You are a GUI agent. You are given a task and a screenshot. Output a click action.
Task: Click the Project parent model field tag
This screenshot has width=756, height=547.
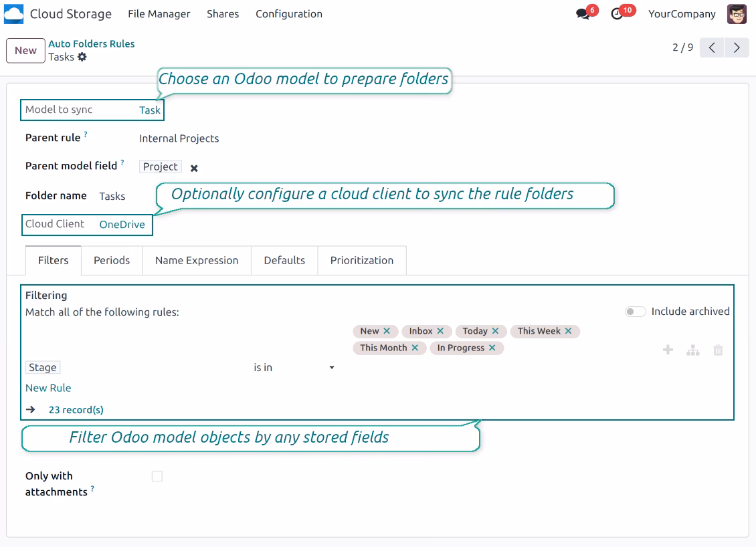(x=160, y=167)
